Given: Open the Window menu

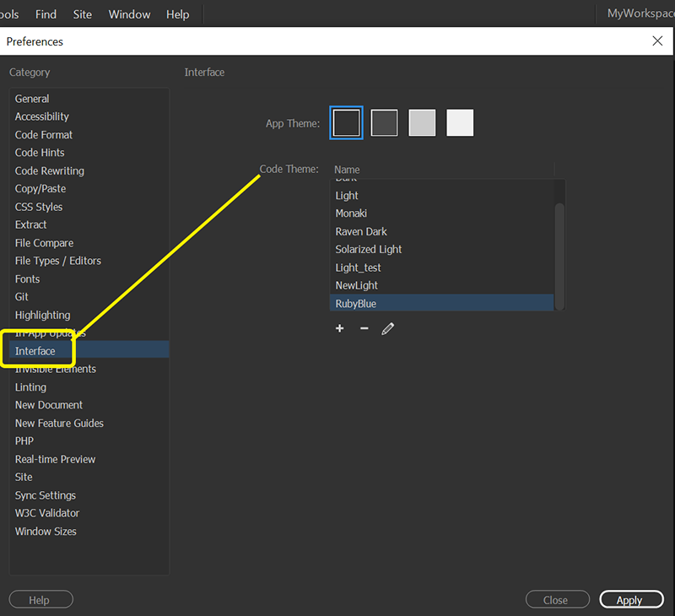Looking at the screenshot, I should point(129,14).
